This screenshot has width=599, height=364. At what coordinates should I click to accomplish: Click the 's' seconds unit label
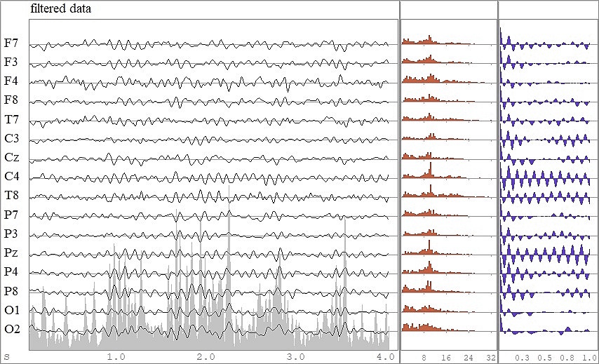pos(6,358)
